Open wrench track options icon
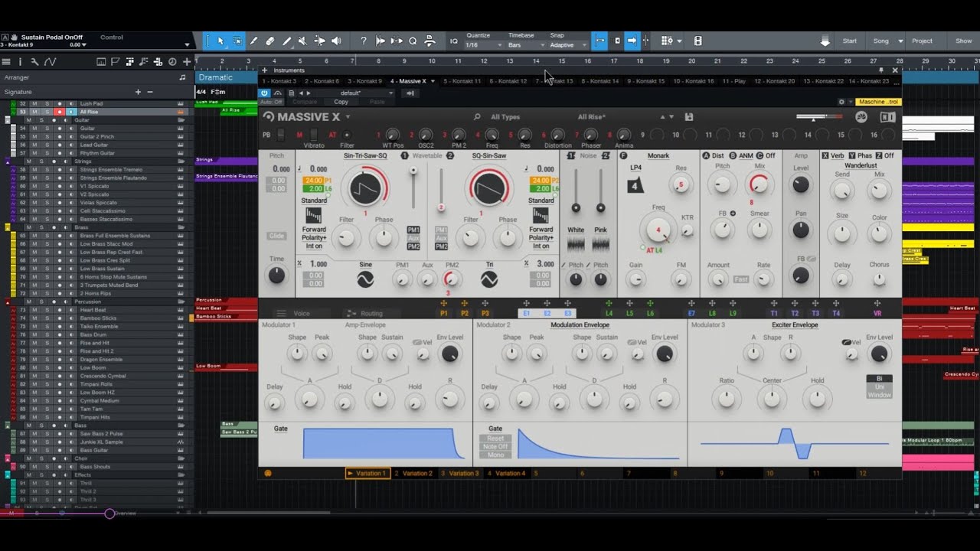Viewport: 980px width, 551px height. pyautogui.click(x=35, y=62)
